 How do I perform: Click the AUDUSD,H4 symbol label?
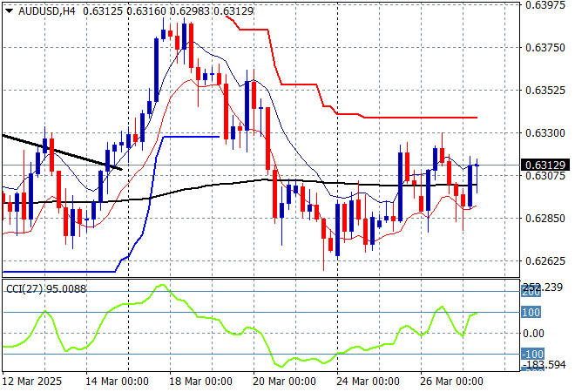(46, 11)
